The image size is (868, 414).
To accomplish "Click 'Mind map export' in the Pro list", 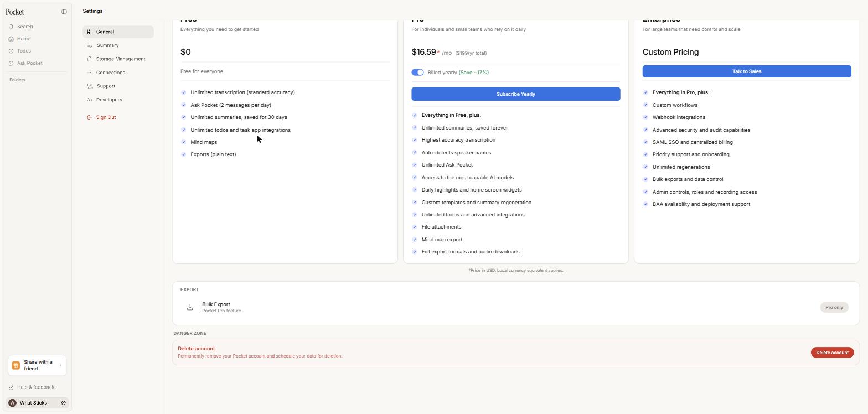I will (442, 240).
